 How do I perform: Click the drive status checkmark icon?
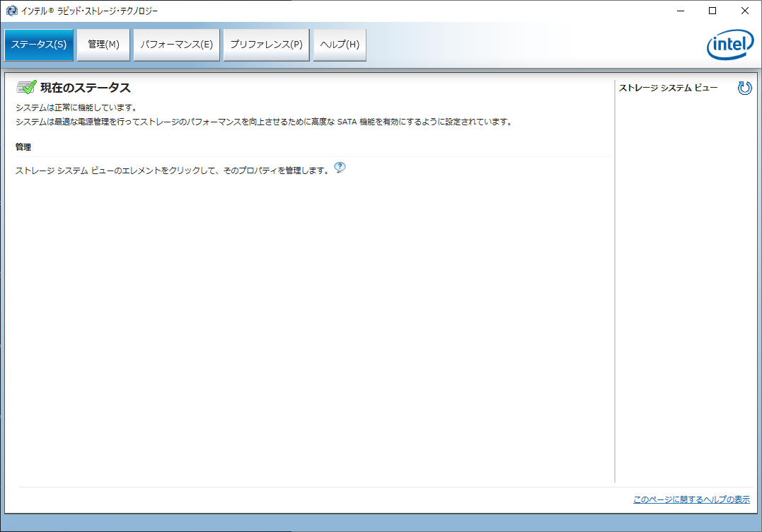click(26, 88)
